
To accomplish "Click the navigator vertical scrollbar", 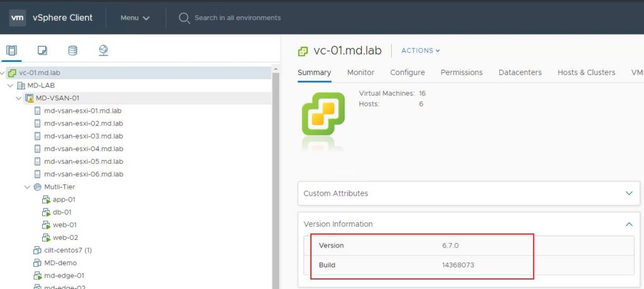I will pos(275,181).
